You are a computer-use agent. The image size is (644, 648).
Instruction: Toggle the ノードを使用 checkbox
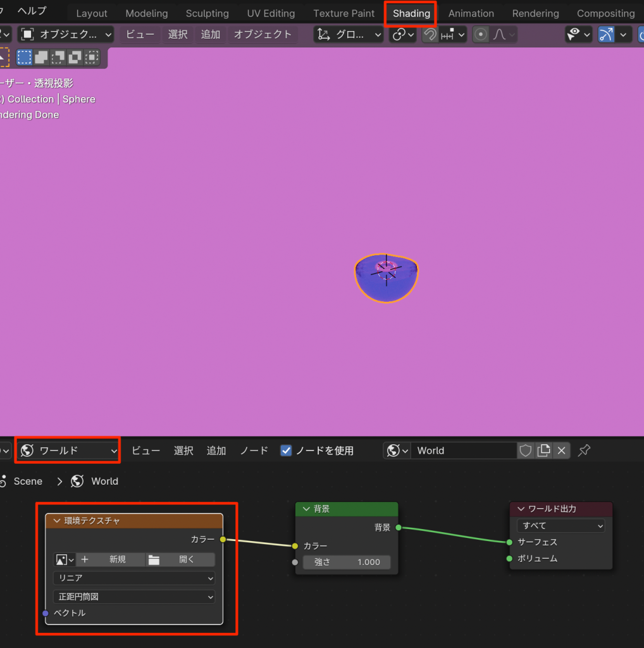(x=286, y=451)
